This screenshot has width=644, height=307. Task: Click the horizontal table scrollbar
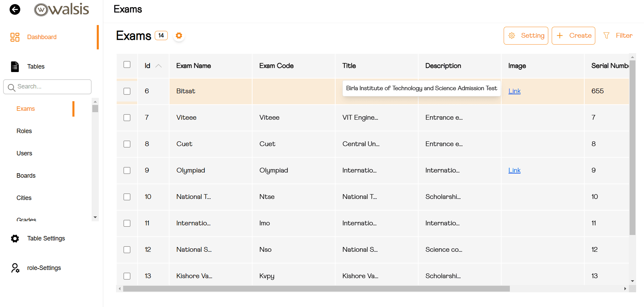[x=316, y=289]
